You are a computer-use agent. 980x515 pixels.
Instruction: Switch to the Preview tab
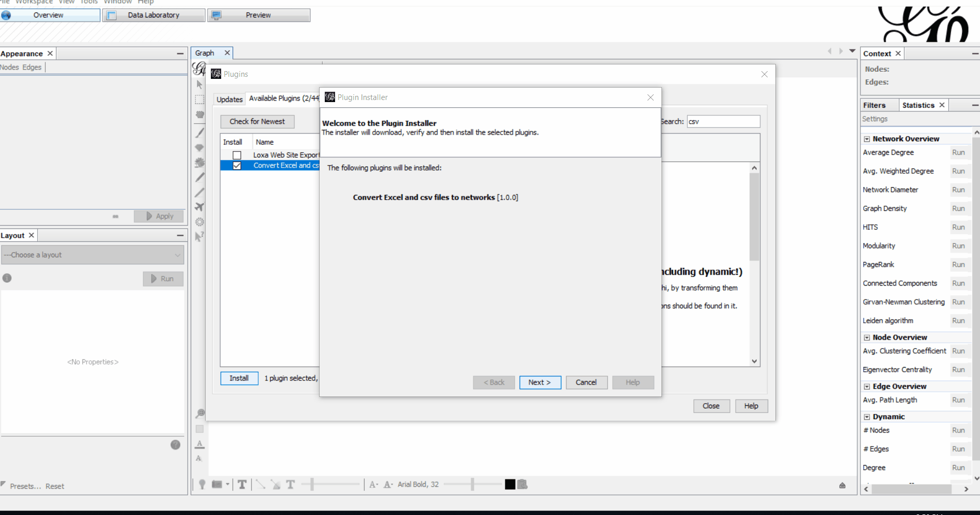pyautogui.click(x=258, y=15)
